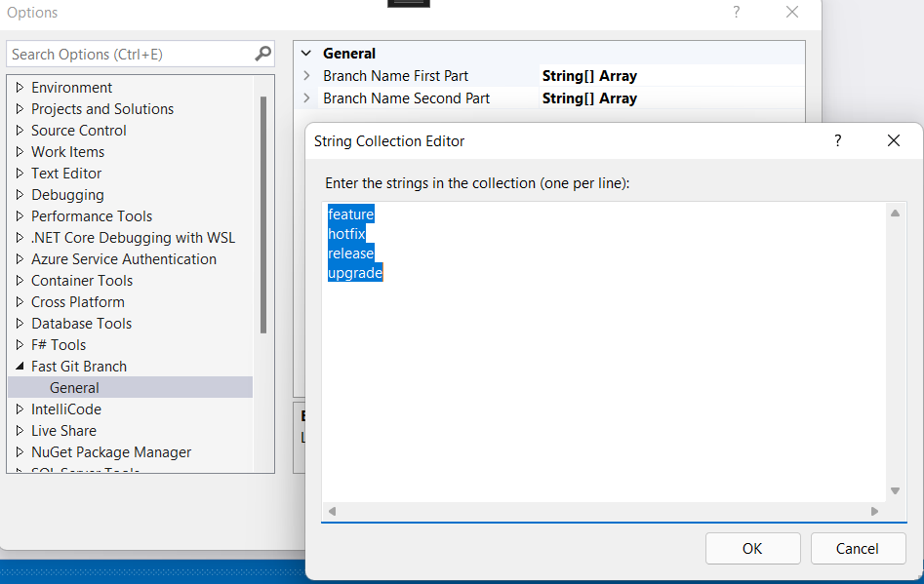
Task: Open the Text Editor options category
Action: tap(66, 174)
